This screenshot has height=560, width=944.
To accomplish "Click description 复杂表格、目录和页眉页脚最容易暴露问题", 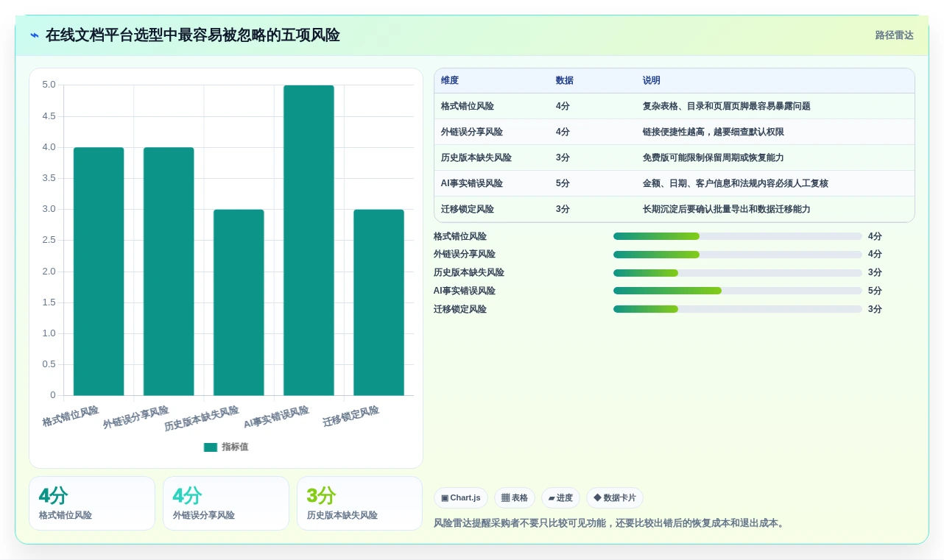I will coord(727,106).
